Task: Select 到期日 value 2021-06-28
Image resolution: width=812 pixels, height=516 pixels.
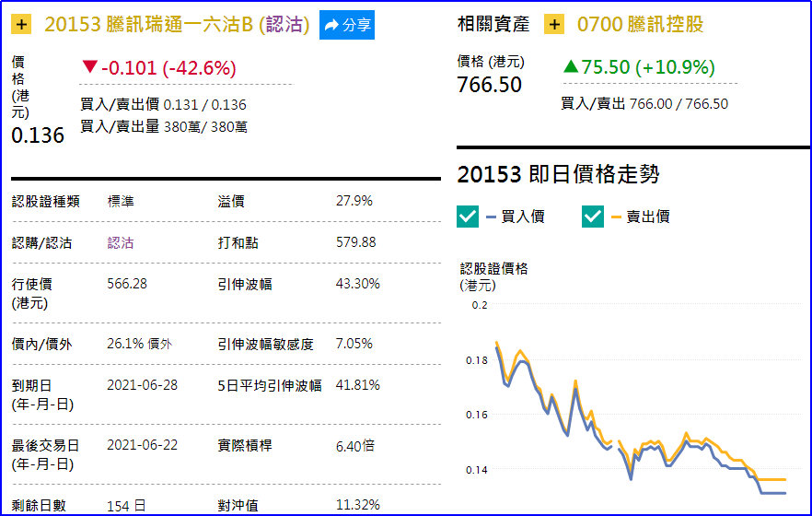Action: coord(143,385)
